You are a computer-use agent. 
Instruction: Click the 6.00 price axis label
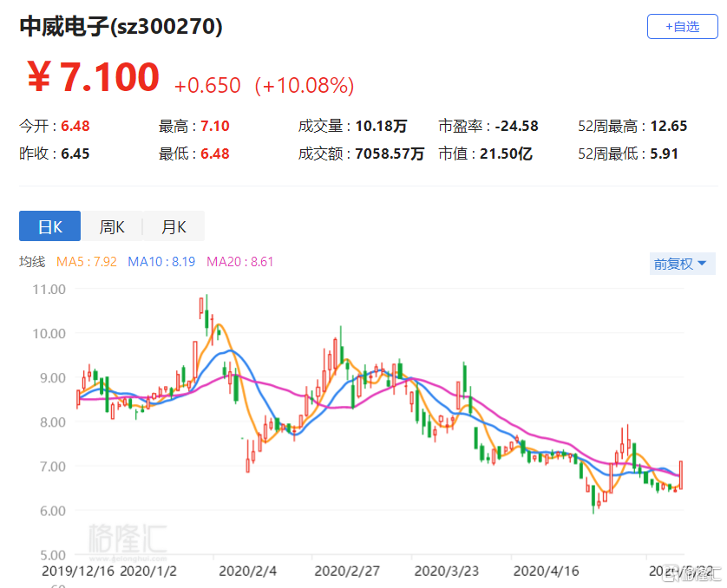pos(52,511)
